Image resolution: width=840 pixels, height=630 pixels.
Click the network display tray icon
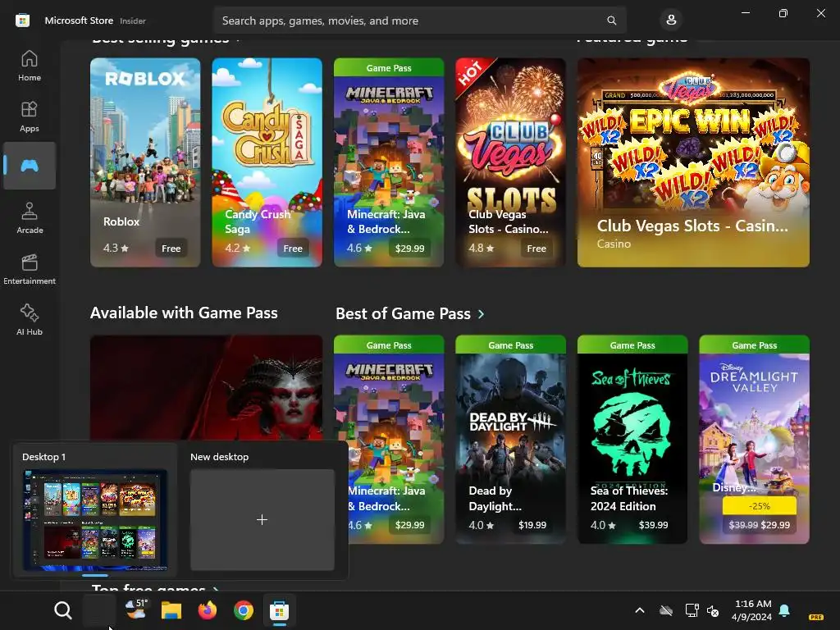pyautogui.click(x=692, y=610)
